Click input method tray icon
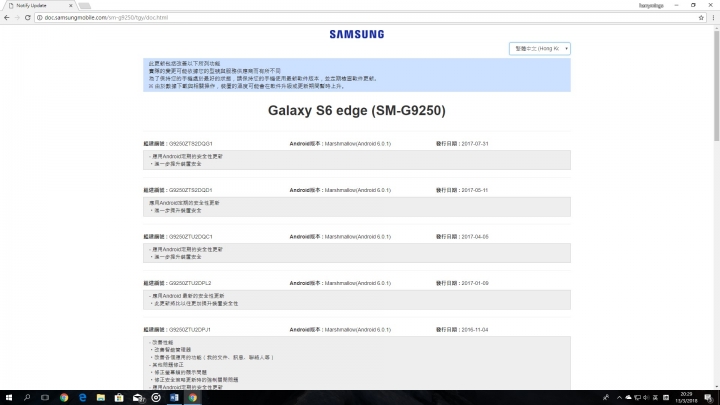720x405 pixels. click(666, 398)
